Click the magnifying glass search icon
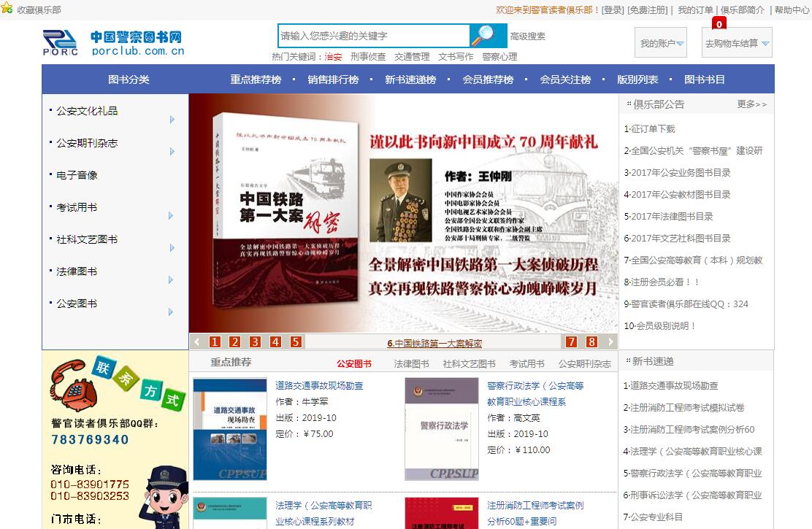Screen dimensions: 812x529 (487, 36)
